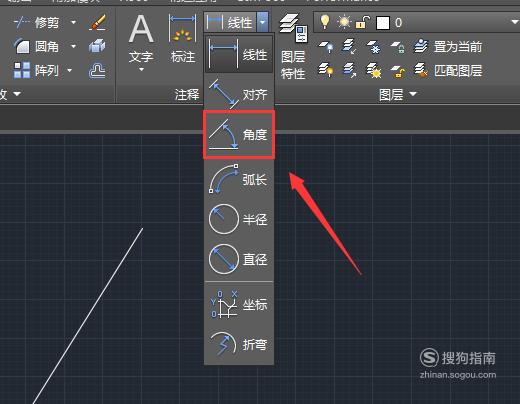The width and height of the screenshot is (520, 404).
Task: Click the layer isolate icon
Action: point(349,46)
